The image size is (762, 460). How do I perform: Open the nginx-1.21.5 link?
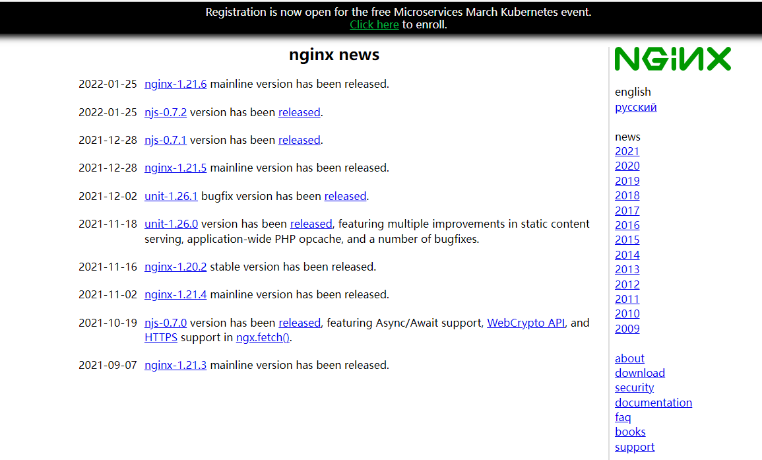(x=175, y=168)
